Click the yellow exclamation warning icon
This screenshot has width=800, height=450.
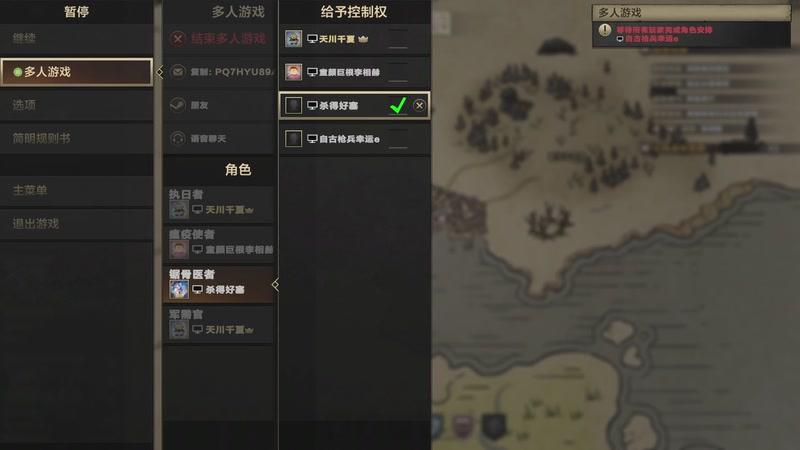pos(605,30)
